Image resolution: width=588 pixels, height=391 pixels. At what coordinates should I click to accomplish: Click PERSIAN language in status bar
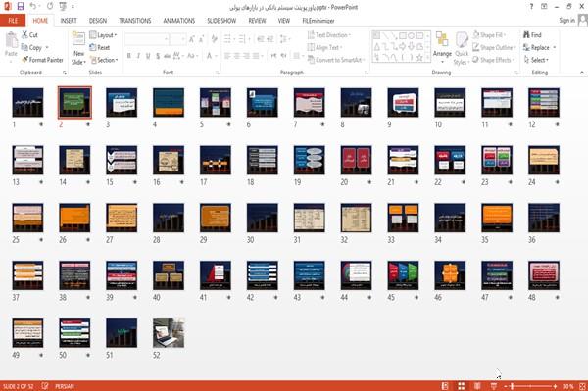65,386
